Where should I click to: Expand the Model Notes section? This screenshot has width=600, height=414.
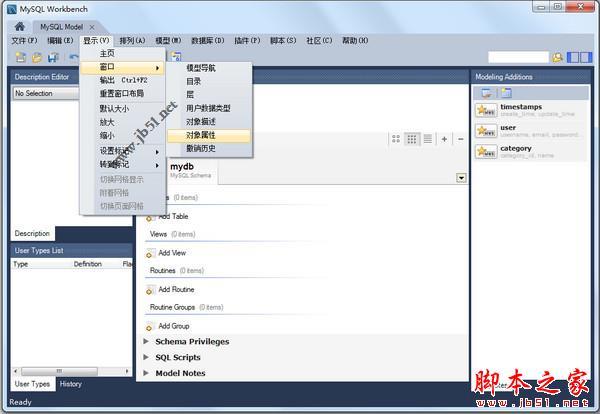pos(146,373)
